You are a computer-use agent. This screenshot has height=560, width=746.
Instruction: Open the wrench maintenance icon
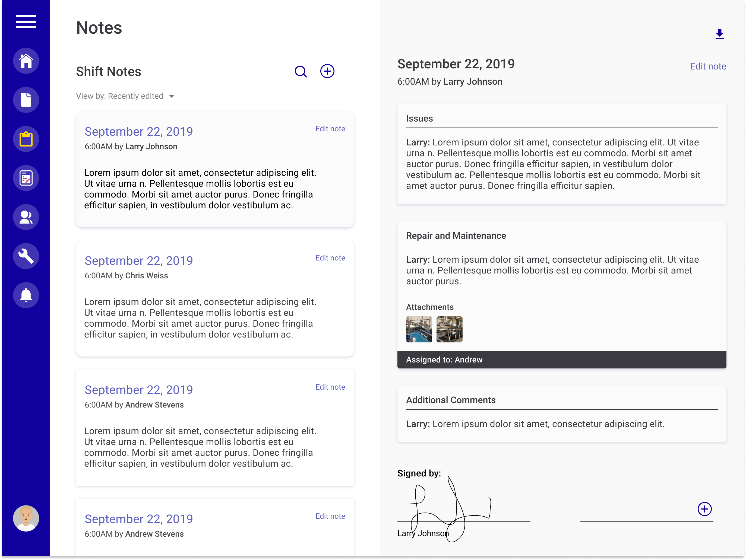point(26,256)
